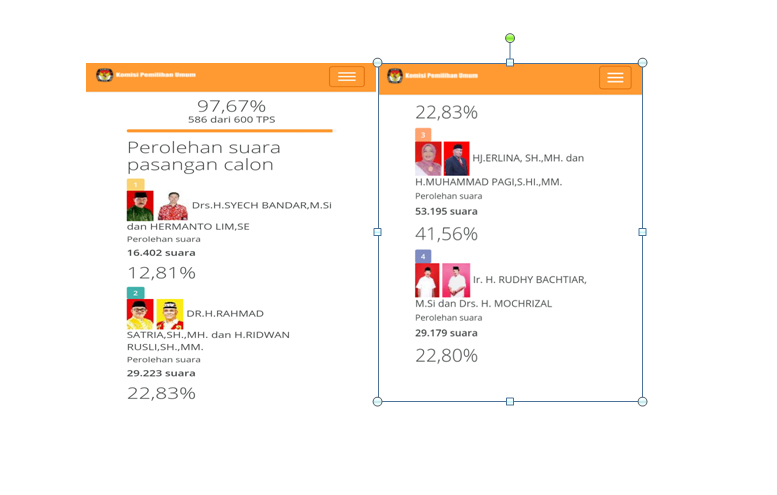Click the purple number 4 candidate badge
Viewport: 777px width, 495px height.
coord(423,257)
